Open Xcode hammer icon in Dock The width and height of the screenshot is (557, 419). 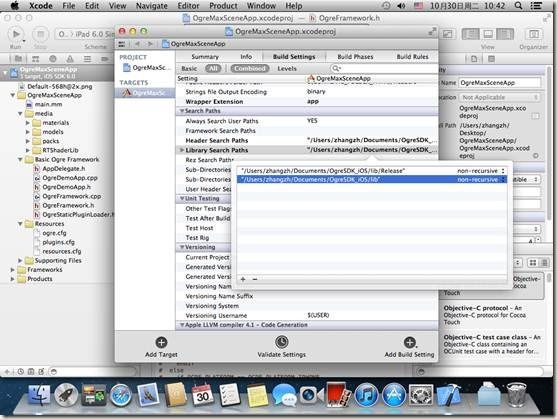tap(448, 394)
